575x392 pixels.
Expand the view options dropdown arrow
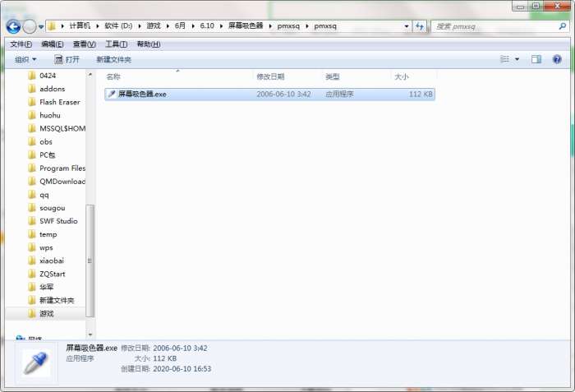pyautogui.click(x=517, y=59)
